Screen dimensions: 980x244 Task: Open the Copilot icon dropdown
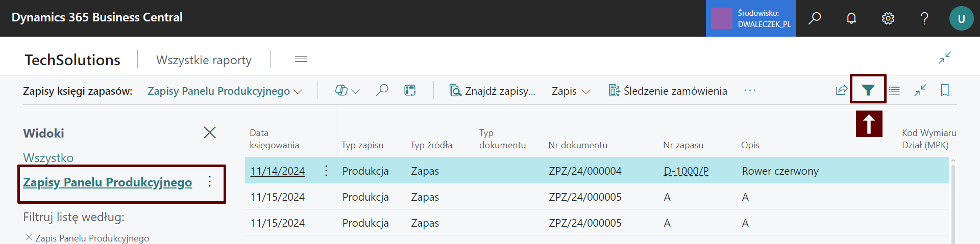coord(347,91)
